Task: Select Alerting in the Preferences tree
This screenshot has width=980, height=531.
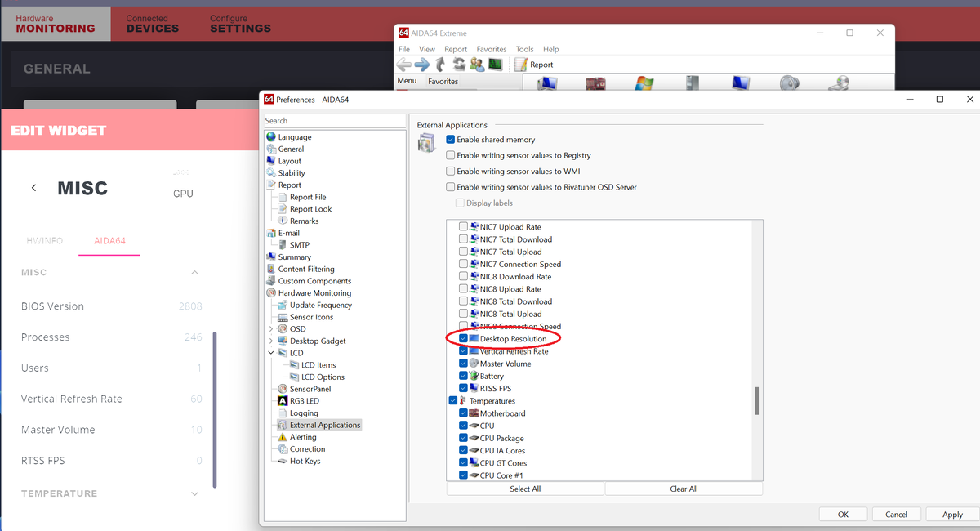Action: [303, 437]
